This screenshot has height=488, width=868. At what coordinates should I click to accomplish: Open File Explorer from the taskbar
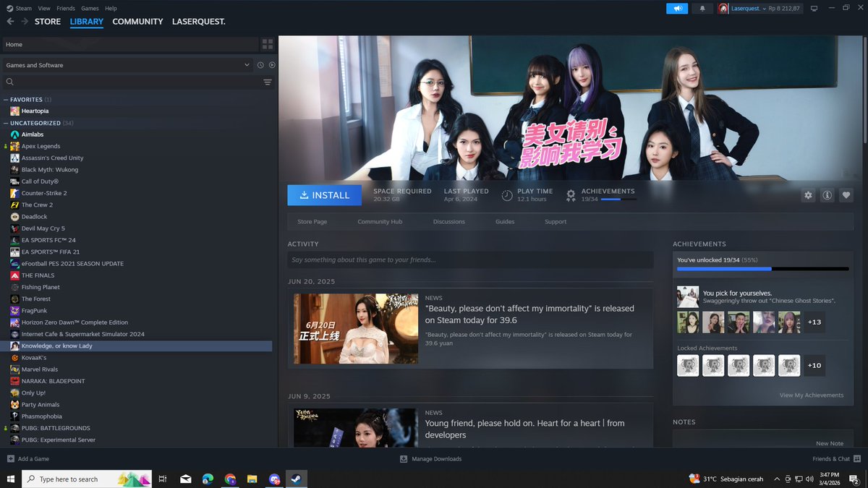tap(252, 479)
